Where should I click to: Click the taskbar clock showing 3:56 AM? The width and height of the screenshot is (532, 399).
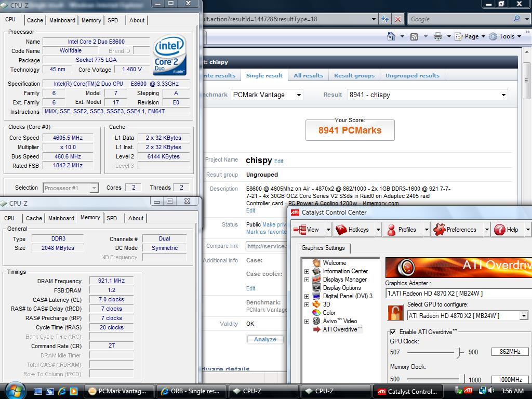coord(512,391)
